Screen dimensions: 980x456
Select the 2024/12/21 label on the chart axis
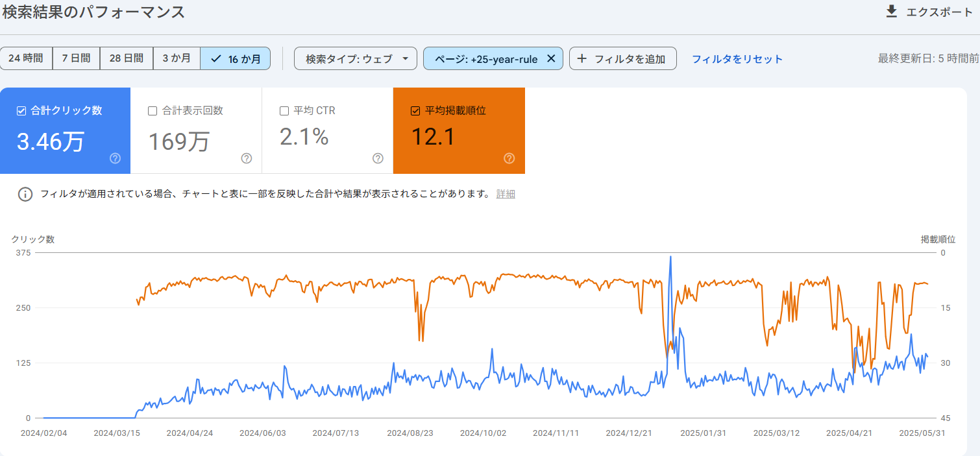(x=628, y=431)
